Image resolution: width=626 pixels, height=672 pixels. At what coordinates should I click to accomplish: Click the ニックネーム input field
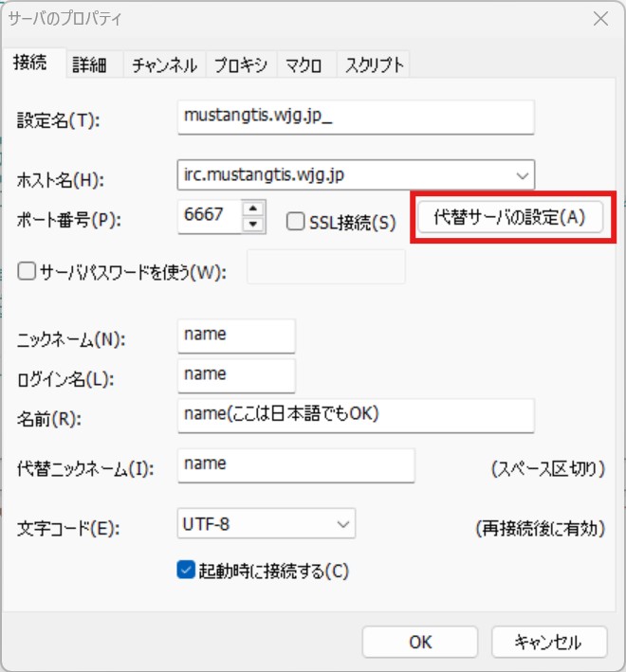pos(237,336)
